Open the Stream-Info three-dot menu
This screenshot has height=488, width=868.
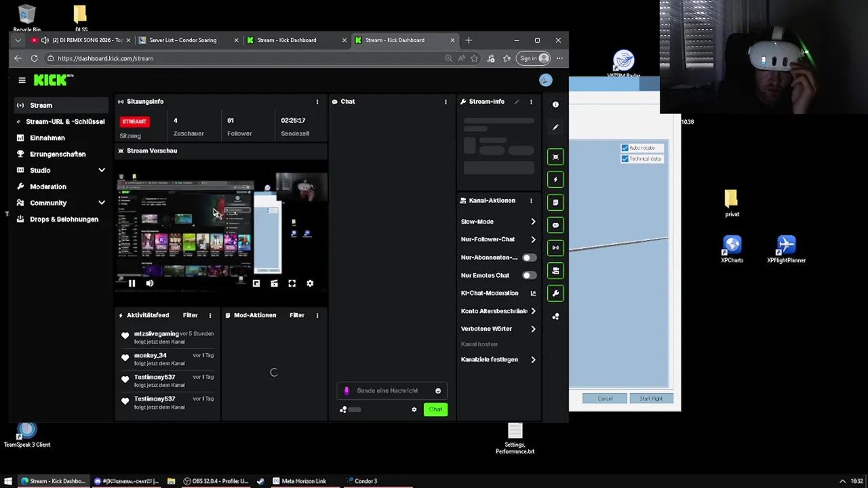click(531, 102)
